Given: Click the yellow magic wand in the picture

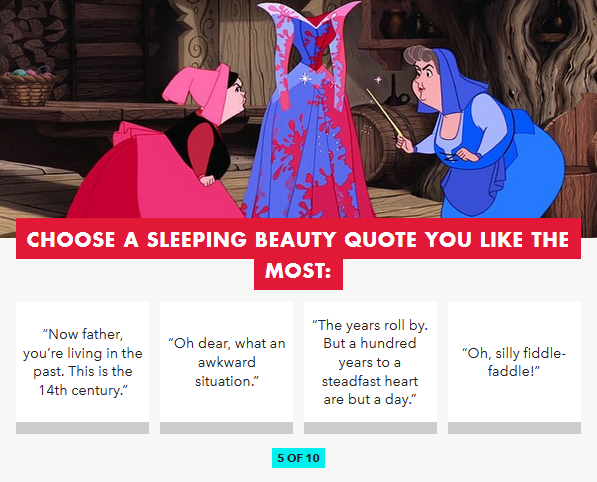Looking at the screenshot, I should tap(385, 112).
